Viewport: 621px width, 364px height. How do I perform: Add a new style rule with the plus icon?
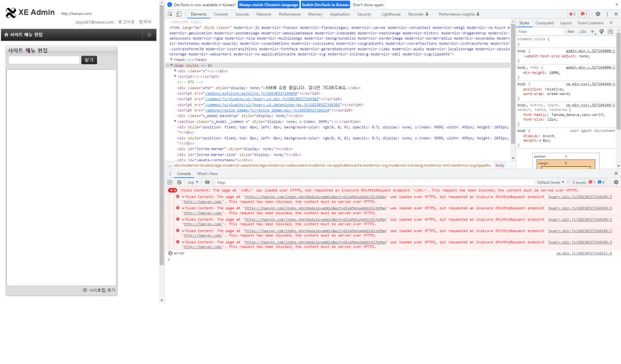tap(592, 32)
